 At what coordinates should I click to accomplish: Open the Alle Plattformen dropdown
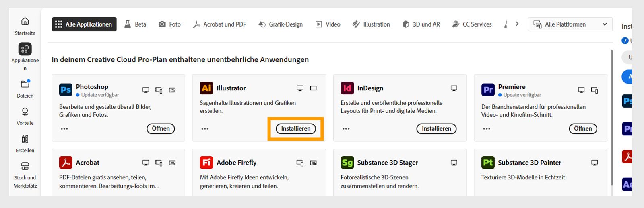coord(570,24)
